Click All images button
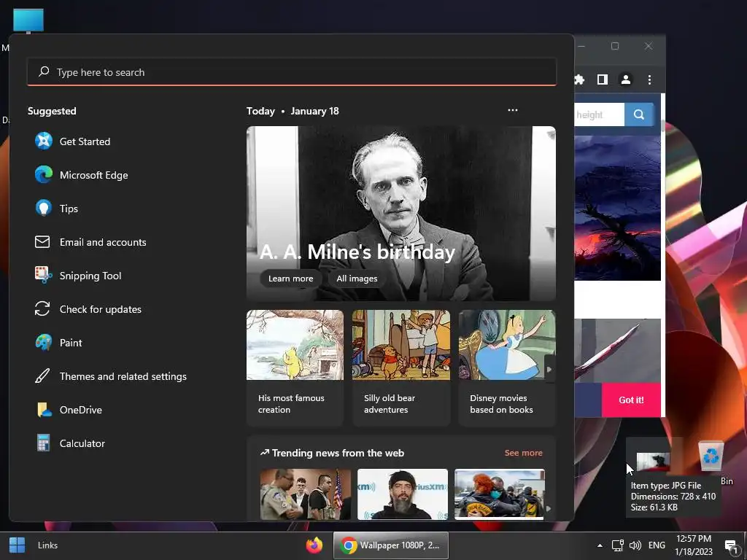This screenshot has width=747, height=560. tap(357, 278)
